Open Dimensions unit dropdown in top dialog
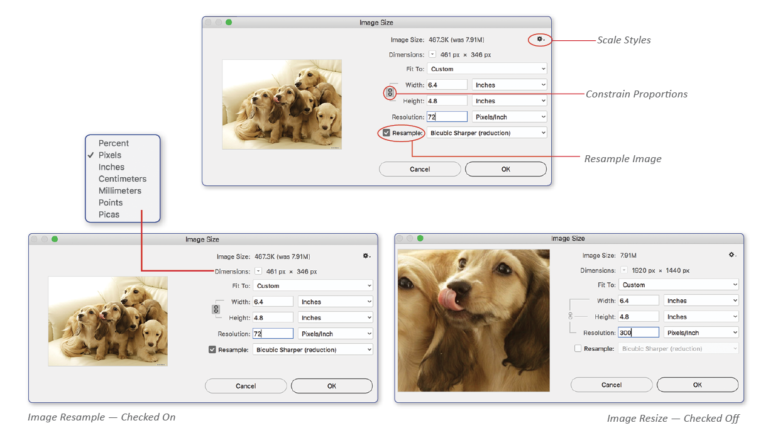The width and height of the screenshot is (768, 445). pyautogui.click(x=432, y=54)
